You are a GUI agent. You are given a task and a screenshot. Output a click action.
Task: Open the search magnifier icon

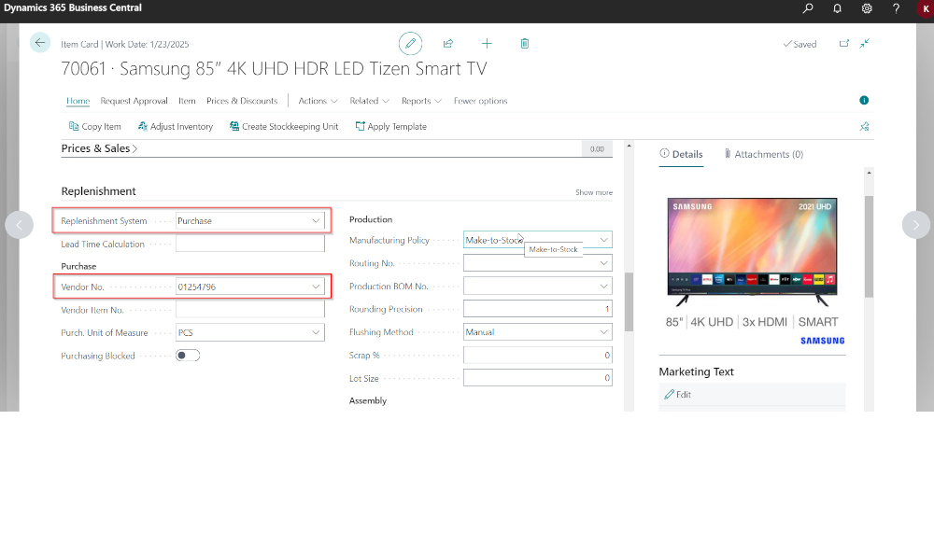pos(808,9)
